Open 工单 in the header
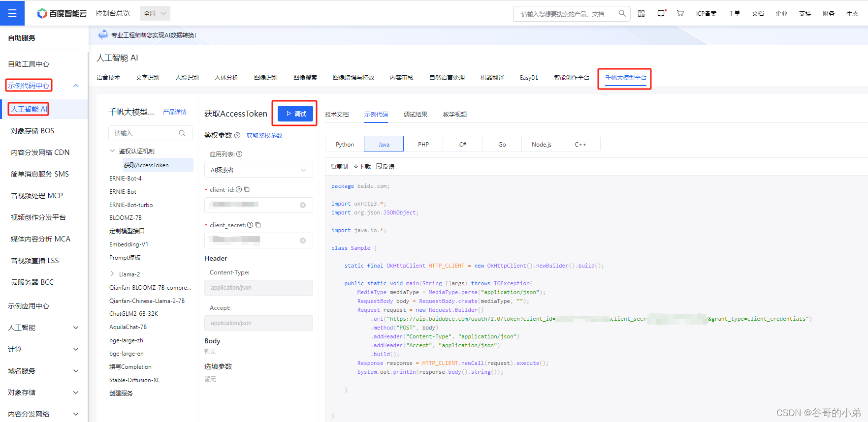Screen dimensions: 868x422 pyautogui.click(x=734, y=14)
